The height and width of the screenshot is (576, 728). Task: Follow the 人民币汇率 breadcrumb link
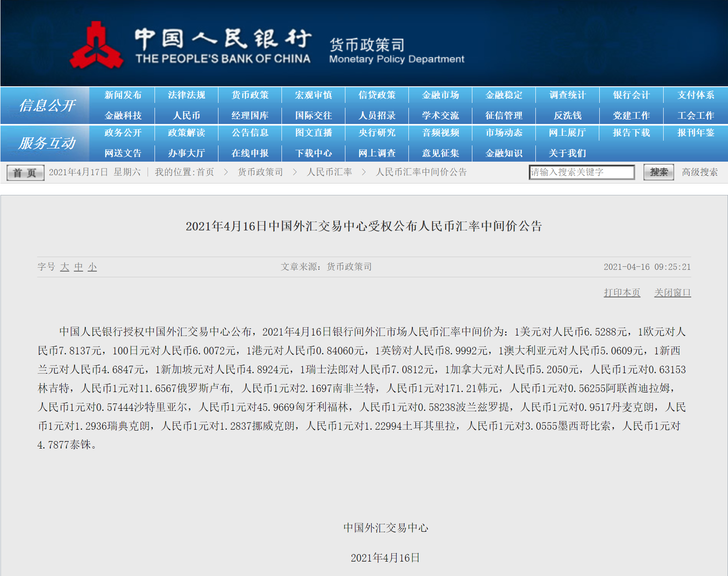[x=330, y=172]
